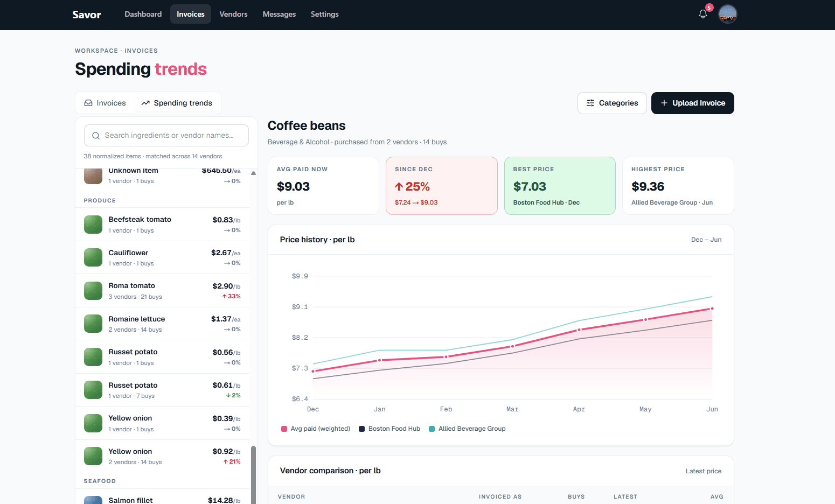Switch to the Invoices tab
The image size is (835, 504).
tap(105, 103)
